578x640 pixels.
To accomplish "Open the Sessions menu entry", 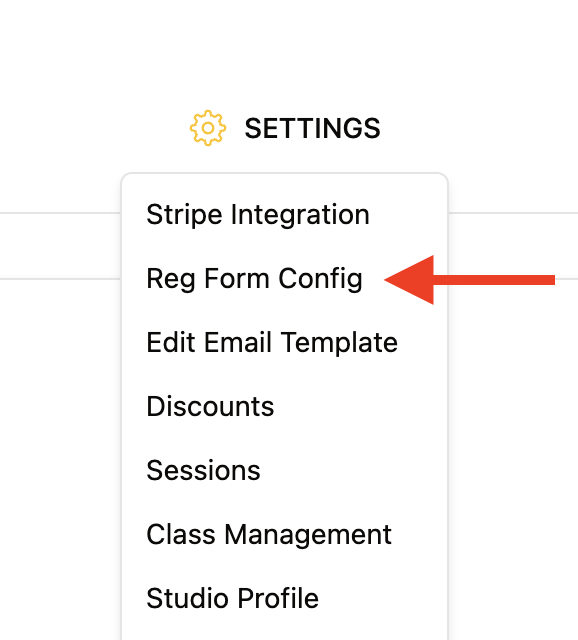I will click(203, 470).
